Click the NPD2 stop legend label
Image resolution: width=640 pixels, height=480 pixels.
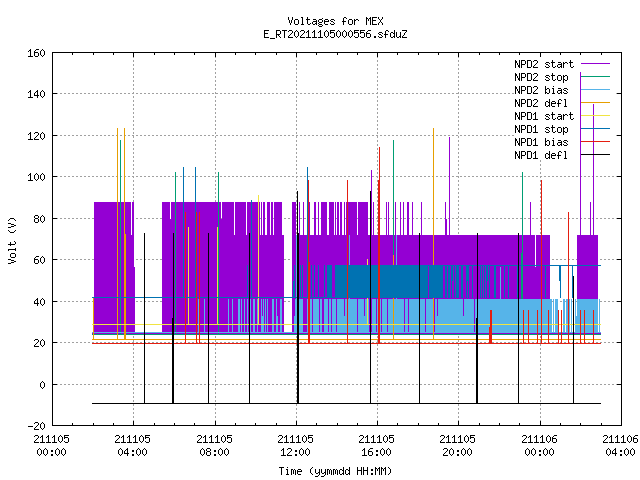pyautogui.click(x=541, y=77)
